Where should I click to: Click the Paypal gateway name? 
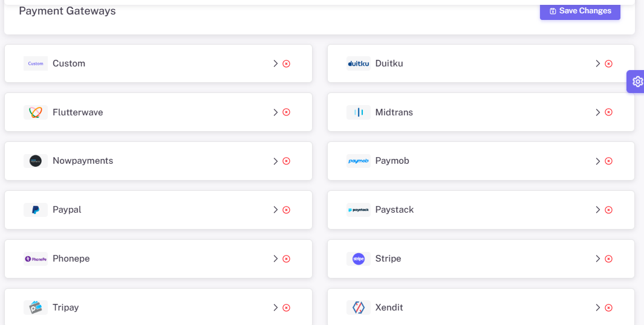click(67, 210)
